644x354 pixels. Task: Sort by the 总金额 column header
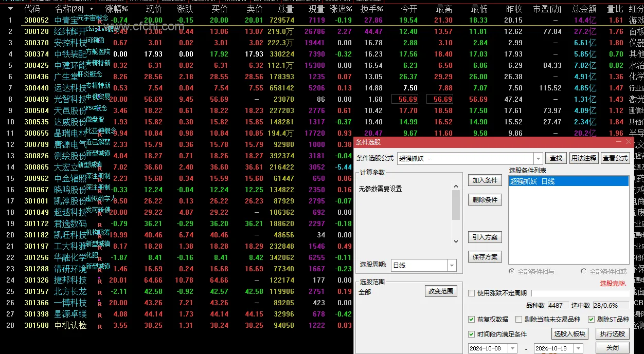[x=584, y=9]
